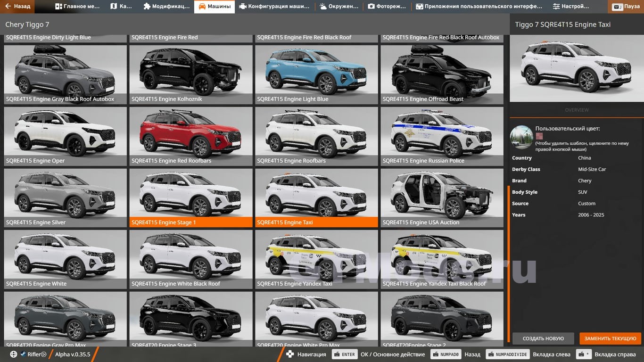
Task: Click the Source value Custom
Action: (587, 203)
